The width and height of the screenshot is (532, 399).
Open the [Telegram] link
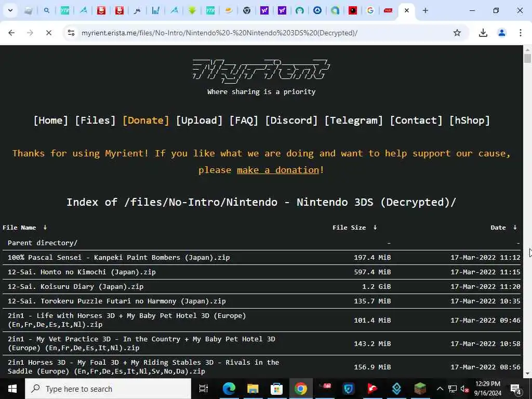pos(353,120)
